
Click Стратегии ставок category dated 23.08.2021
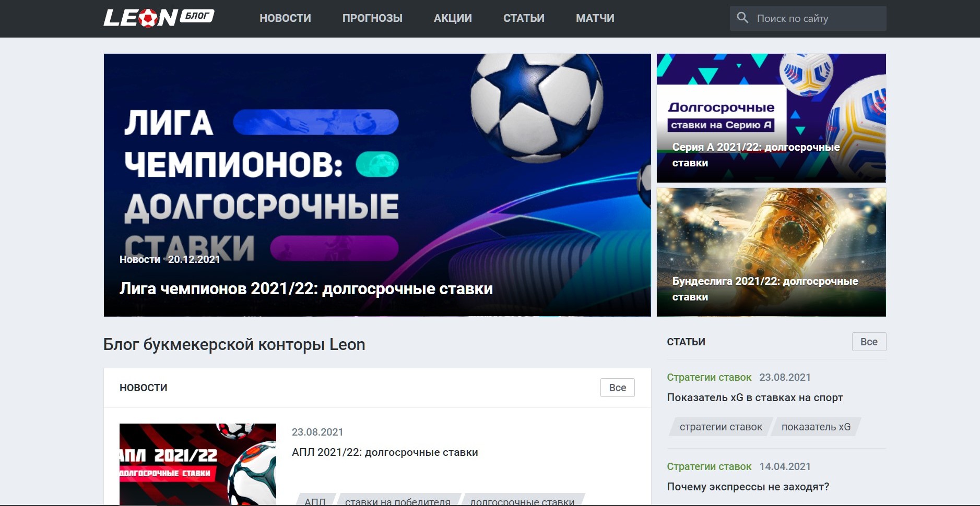pos(709,377)
